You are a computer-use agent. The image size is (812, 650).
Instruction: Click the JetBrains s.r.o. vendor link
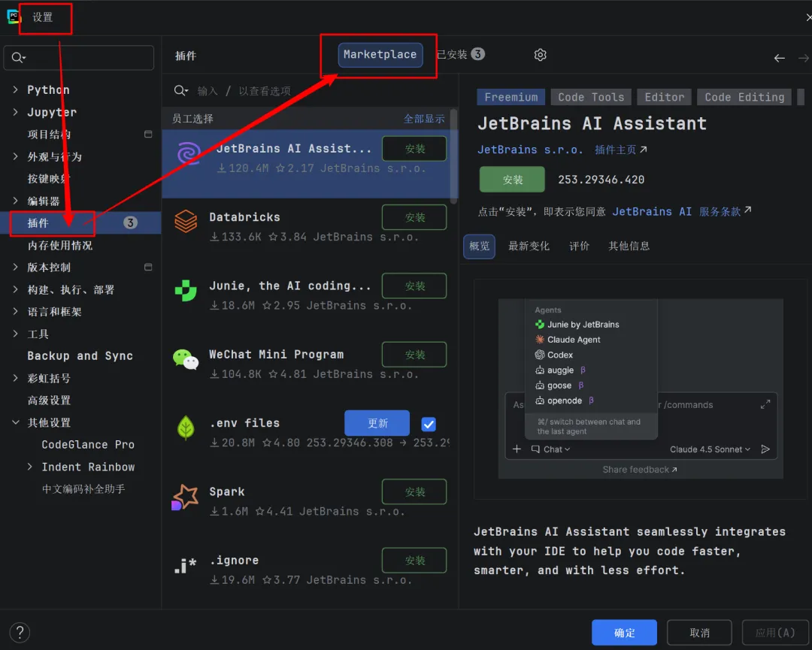click(x=530, y=150)
